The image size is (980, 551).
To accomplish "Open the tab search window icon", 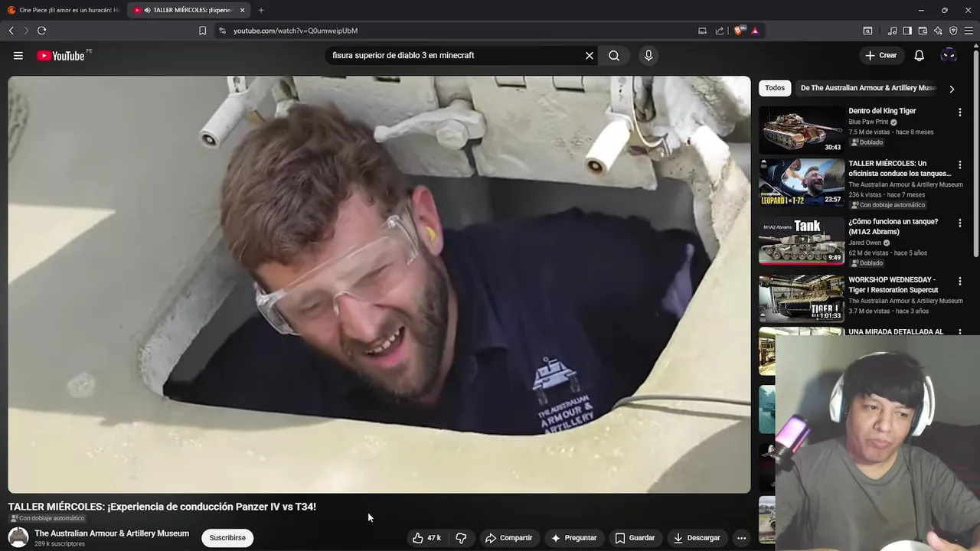I will tap(867, 31).
